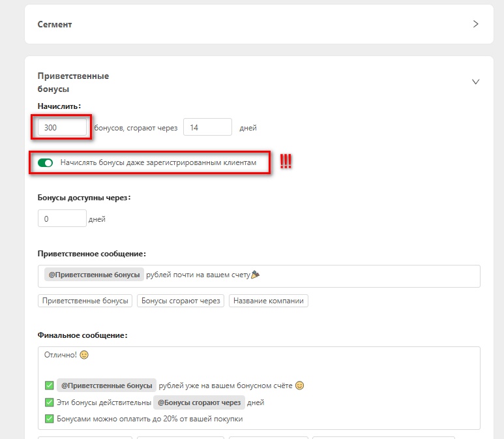
Task: Click the Финальное сообщение: label
Action: click(x=83, y=335)
